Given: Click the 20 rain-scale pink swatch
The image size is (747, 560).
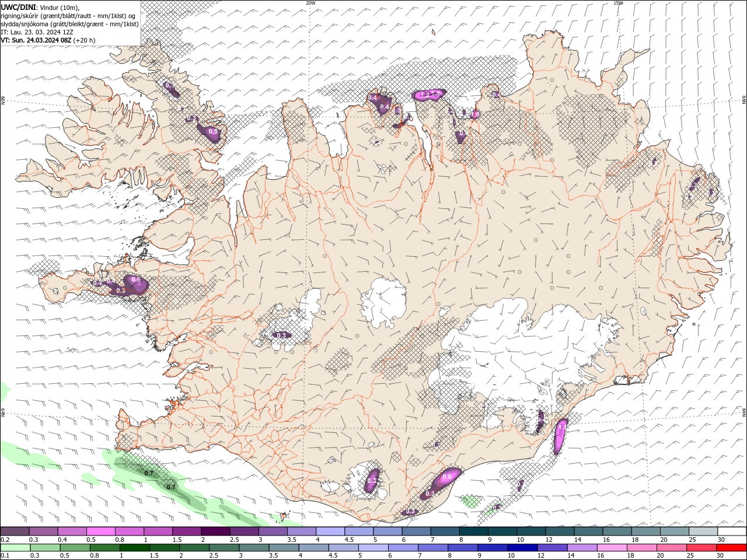Looking at the screenshot, I should [671, 548].
